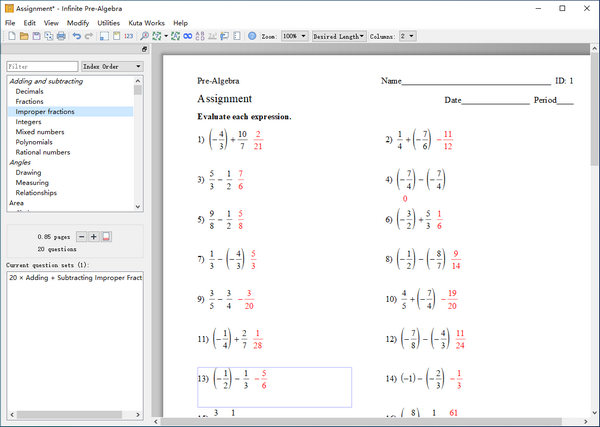Open the Desired Length dropdown
600x427 pixels.
tap(338, 36)
